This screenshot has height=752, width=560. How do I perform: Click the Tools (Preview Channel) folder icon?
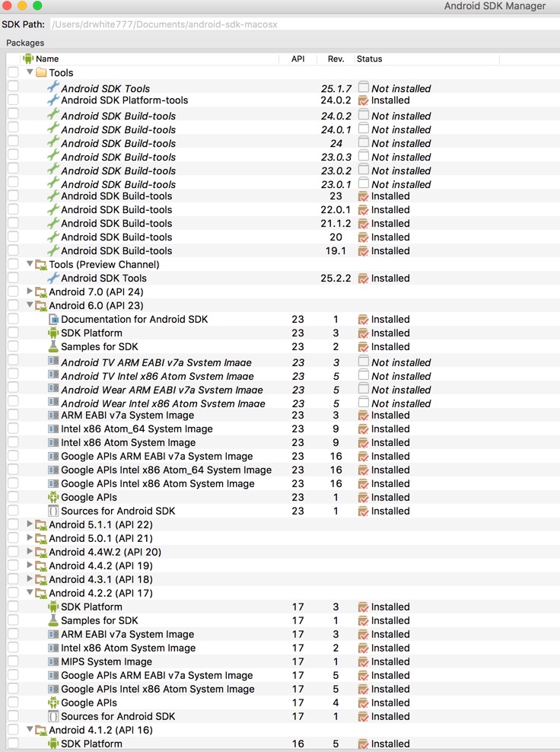(41, 265)
